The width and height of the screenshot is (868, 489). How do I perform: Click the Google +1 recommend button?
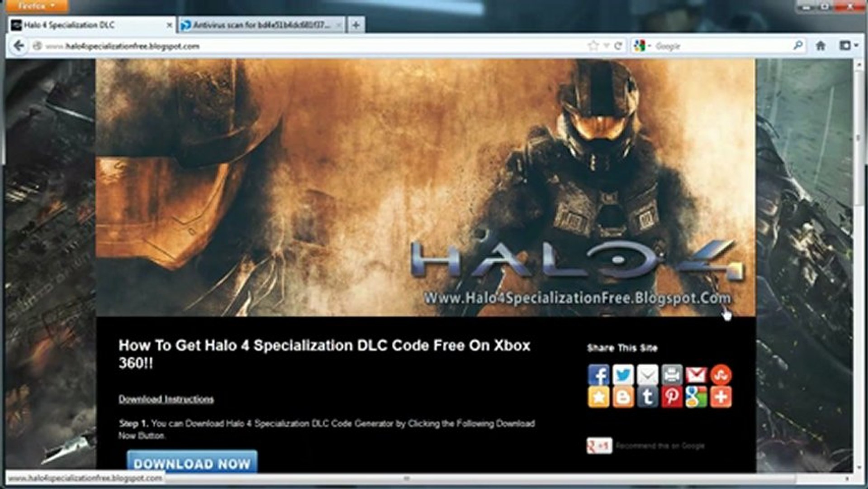(x=599, y=446)
